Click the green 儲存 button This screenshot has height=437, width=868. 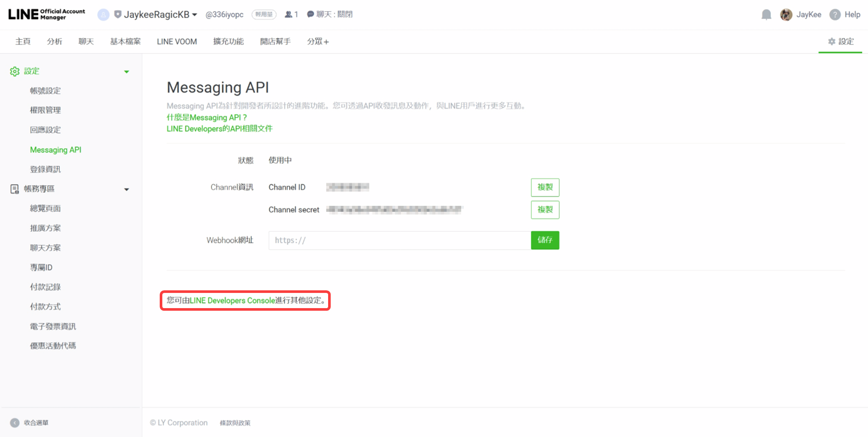tap(545, 240)
